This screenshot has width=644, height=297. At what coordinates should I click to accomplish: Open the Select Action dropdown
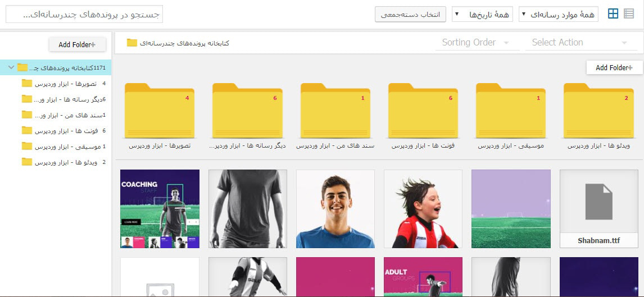(581, 43)
